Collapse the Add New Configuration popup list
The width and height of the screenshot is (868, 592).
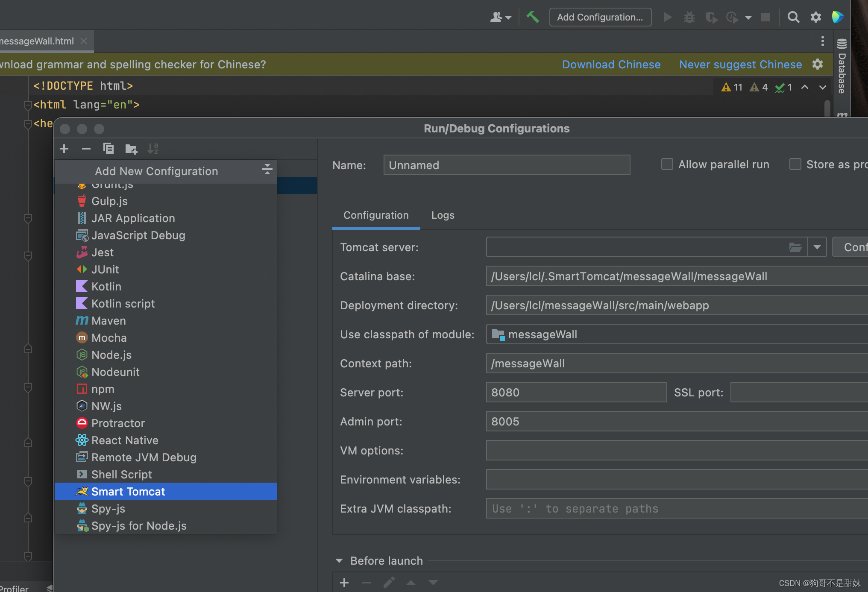267,170
